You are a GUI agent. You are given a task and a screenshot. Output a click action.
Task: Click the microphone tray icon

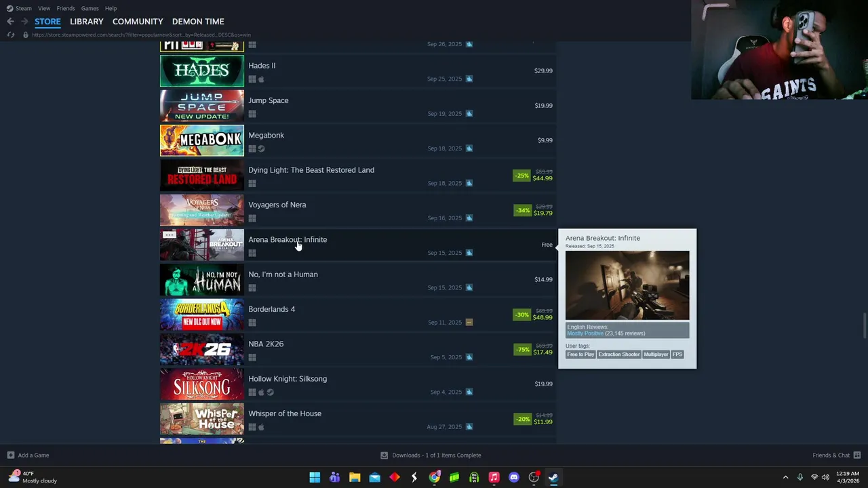[x=800, y=477]
